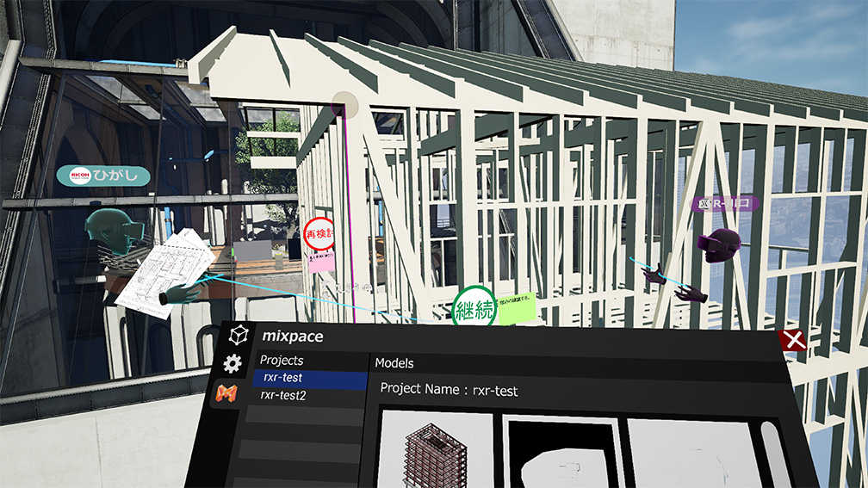Screen dimensions: 868x488
Task: Select the orange M mixpace sidebar icon
Action: click(226, 395)
